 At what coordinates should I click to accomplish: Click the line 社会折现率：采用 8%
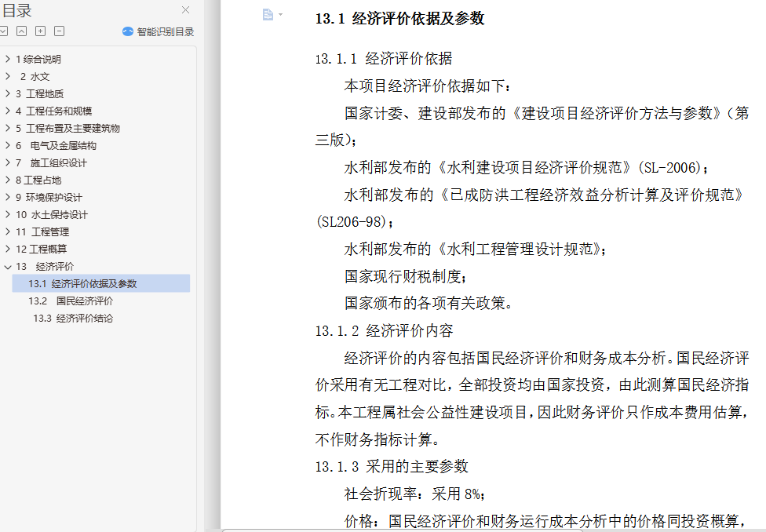pos(414,494)
